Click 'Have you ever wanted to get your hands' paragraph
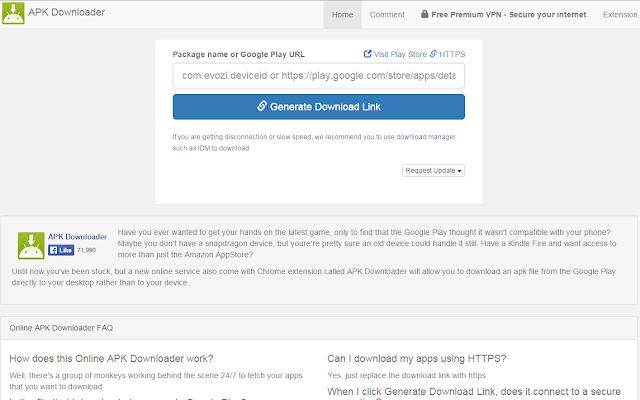This screenshot has height=400, width=640. point(367,243)
